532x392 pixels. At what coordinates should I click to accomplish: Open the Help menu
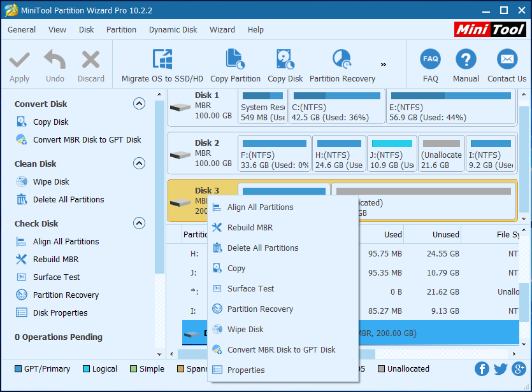[x=255, y=30]
